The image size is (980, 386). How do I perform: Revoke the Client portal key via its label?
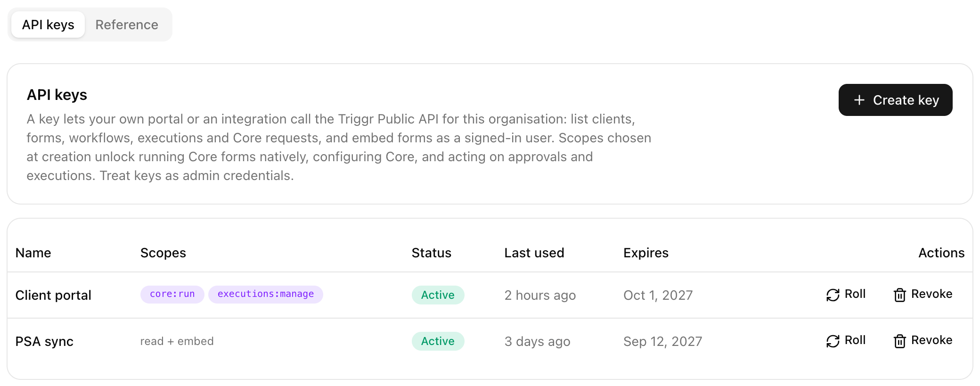[x=932, y=294]
